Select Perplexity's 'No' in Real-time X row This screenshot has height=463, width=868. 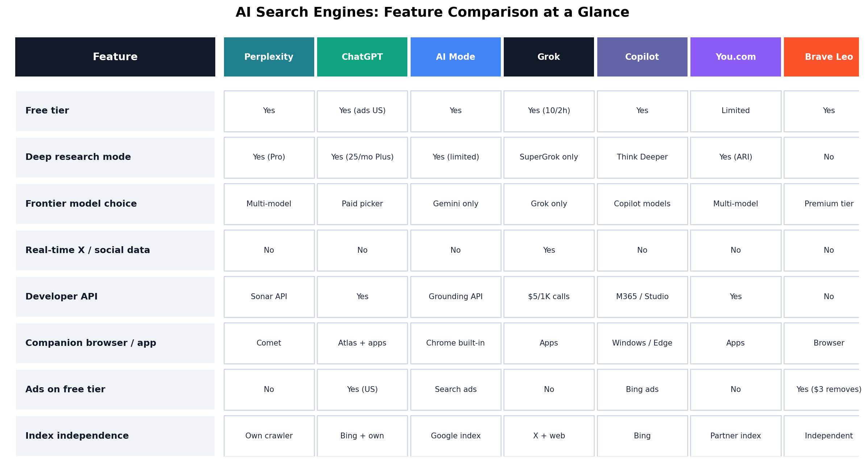[269, 250]
